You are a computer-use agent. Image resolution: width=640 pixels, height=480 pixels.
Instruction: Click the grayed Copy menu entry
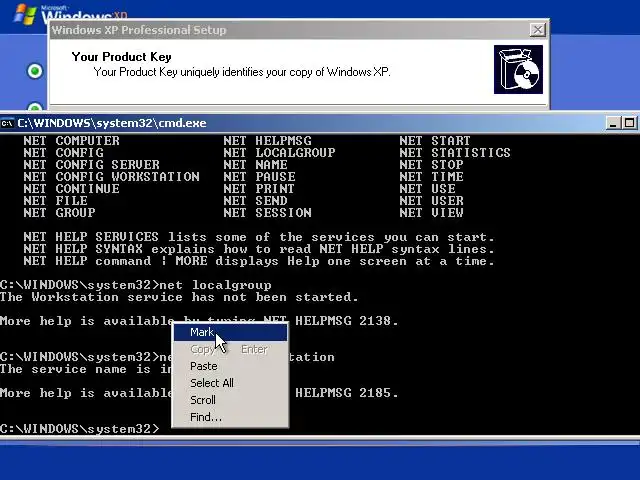pyautogui.click(x=230, y=349)
